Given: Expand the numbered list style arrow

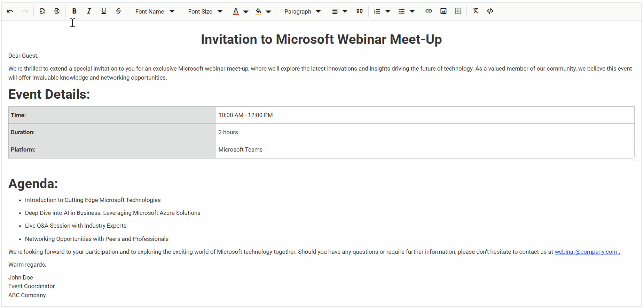Looking at the screenshot, I should pyautogui.click(x=388, y=11).
